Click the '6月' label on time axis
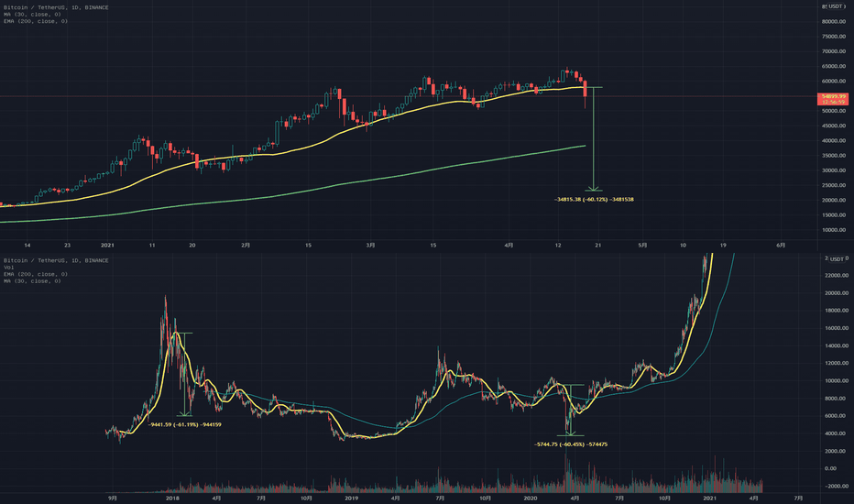 click(781, 246)
